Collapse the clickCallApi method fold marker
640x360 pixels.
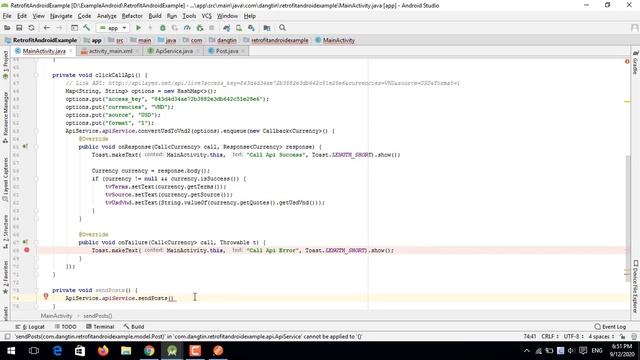pyautogui.click(x=36, y=75)
